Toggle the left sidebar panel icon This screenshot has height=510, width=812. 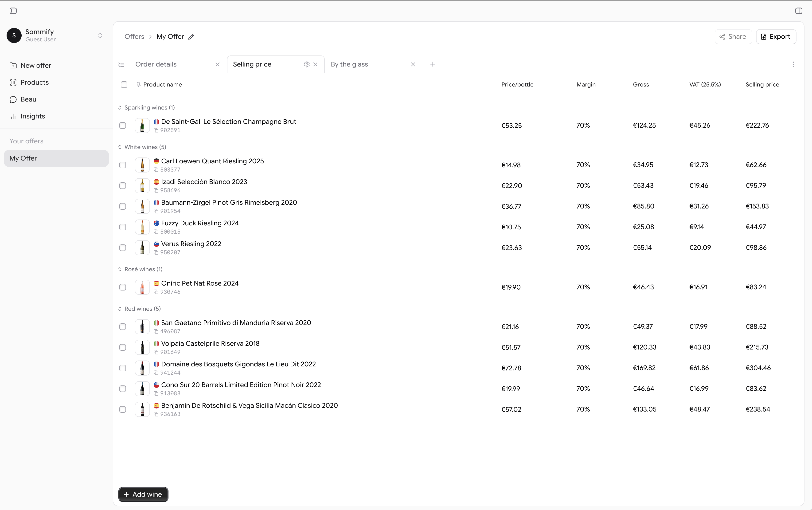pyautogui.click(x=13, y=11)
